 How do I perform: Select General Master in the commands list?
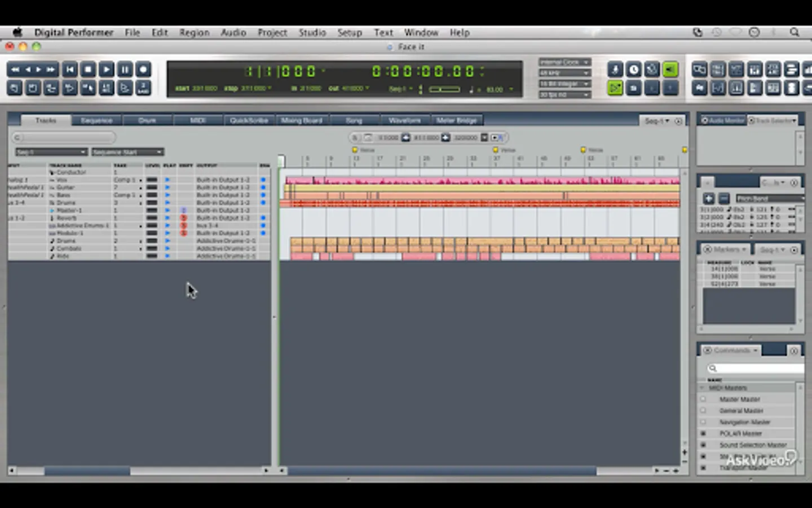[741, 411]
